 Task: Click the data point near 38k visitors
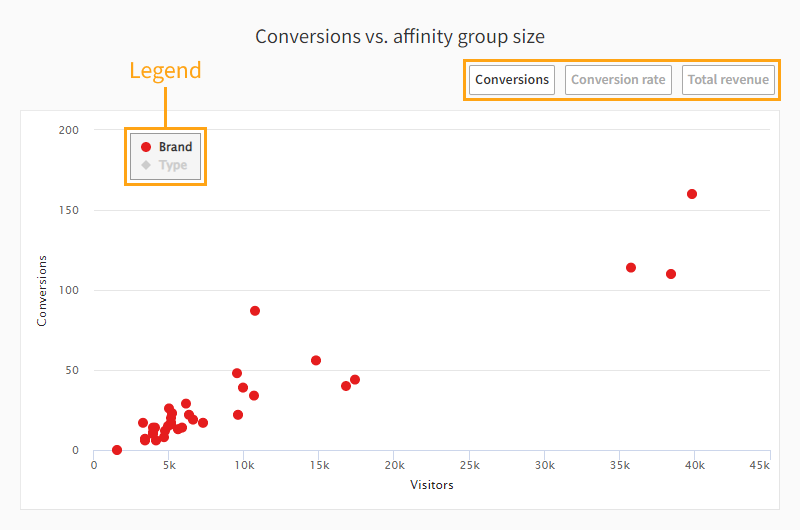pos(671,274)
